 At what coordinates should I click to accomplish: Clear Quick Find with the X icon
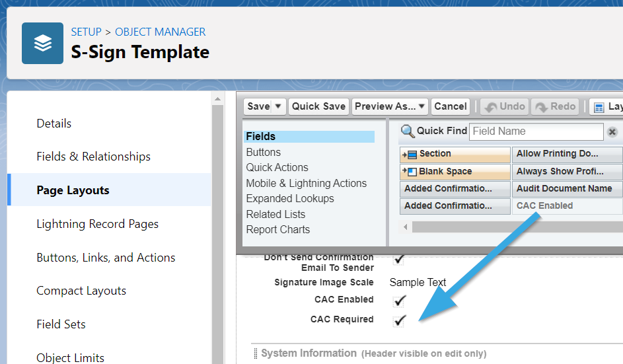(x=612, y=131)
